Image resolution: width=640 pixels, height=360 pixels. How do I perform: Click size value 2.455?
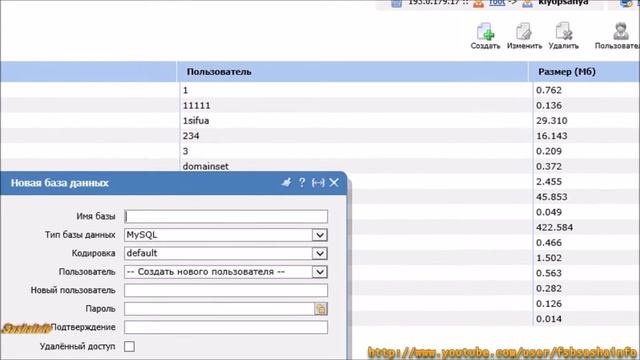click(549, 182)
